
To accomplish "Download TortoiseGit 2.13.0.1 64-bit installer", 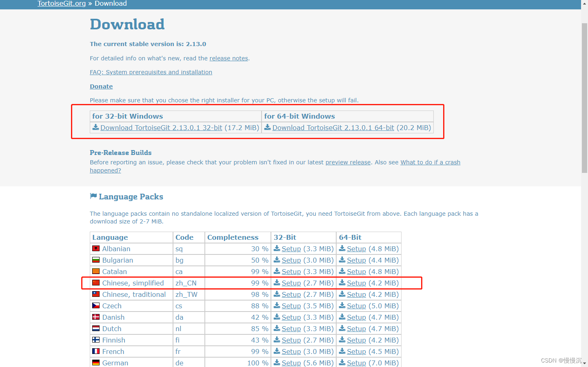I will click(x=333, y=128).
